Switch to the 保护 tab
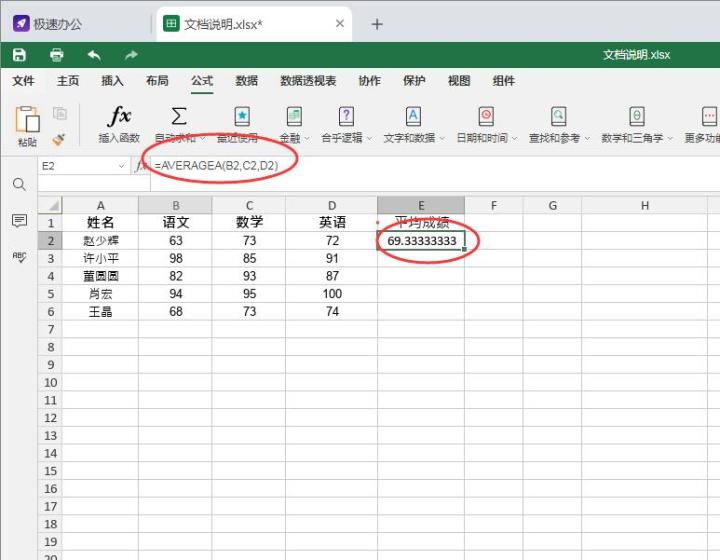720x560 pixels. click(414, 81)
